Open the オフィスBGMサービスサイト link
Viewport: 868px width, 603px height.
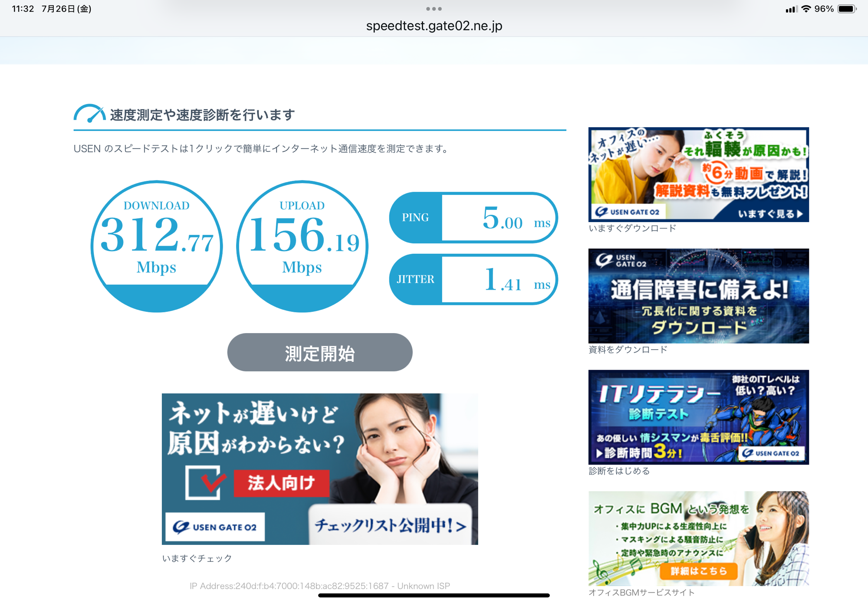[x=641, y=593]
